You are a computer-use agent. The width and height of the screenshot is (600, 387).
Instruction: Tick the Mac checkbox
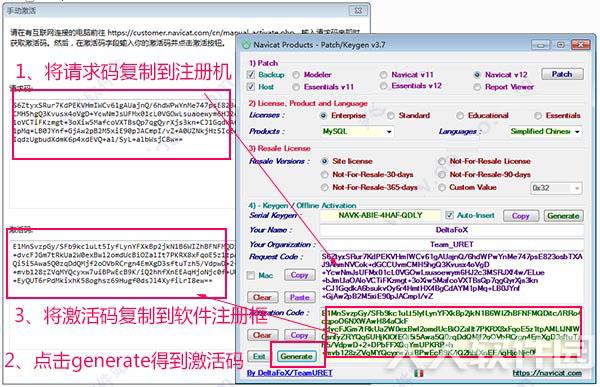coord(251,275)
